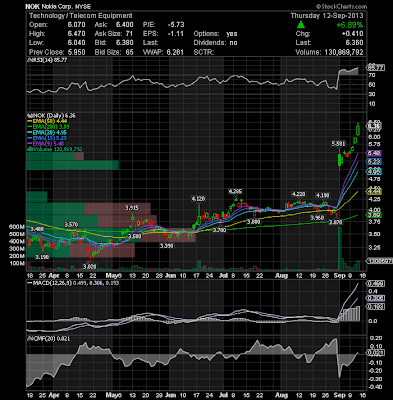
Task: Click the EPS value -1.11
Action: (x=175, y=34)
